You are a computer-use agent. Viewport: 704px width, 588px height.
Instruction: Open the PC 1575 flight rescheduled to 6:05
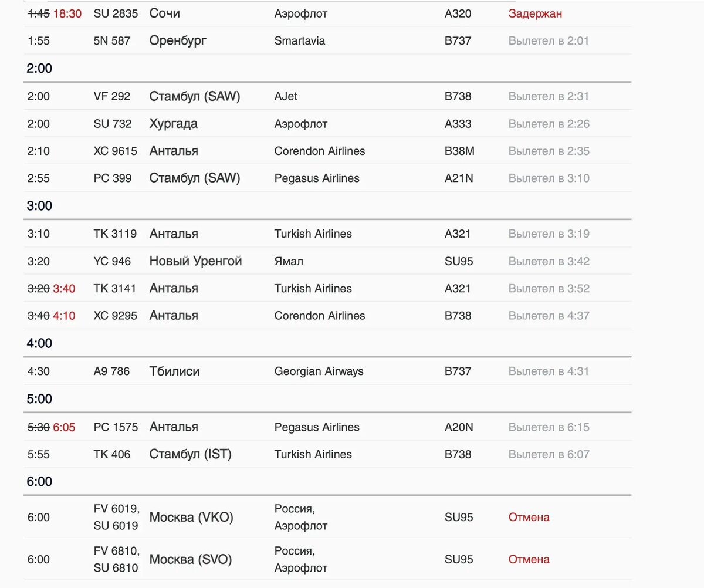328,427
